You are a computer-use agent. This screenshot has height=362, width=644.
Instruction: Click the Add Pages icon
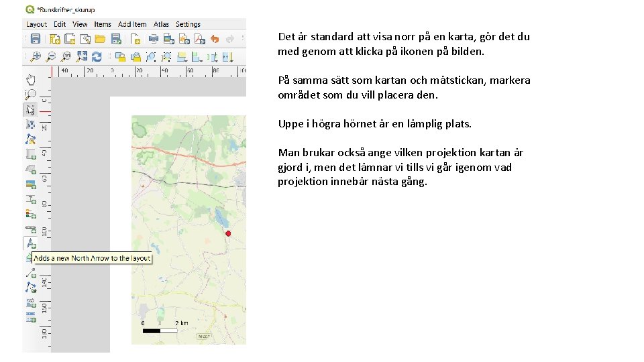(136, 39)
